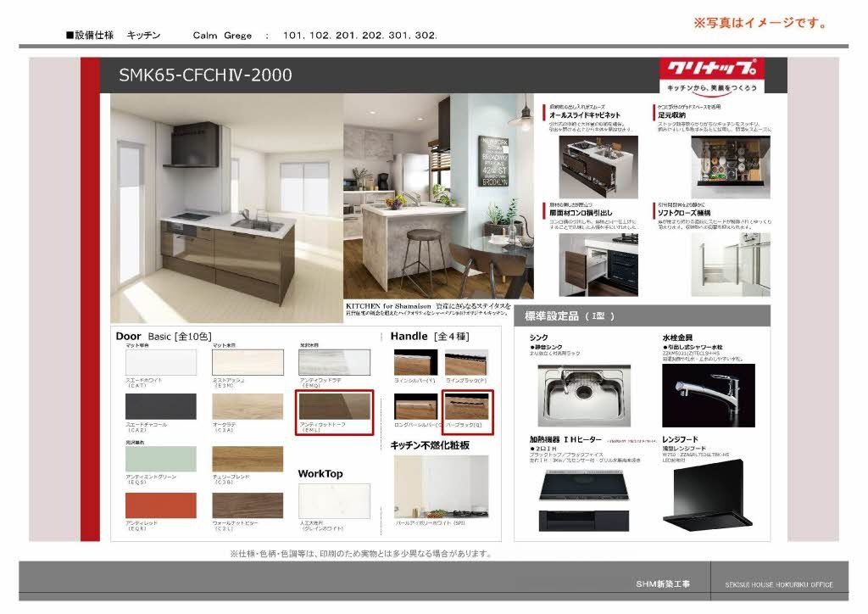Click the 'SHM新築工事' footer text
Image resolution: width=868 pixels, height=614 pixels.
pyautogui.click(x=663, y=584)
